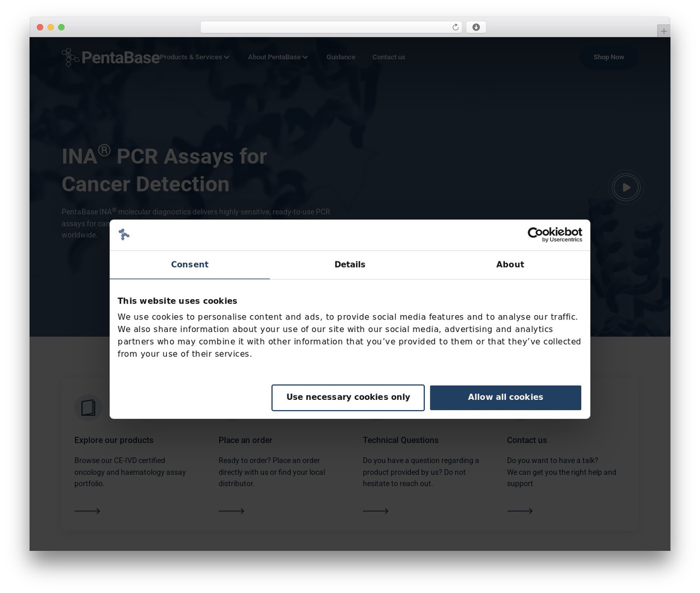Focus the browser address bar

(x=331, y=27)
